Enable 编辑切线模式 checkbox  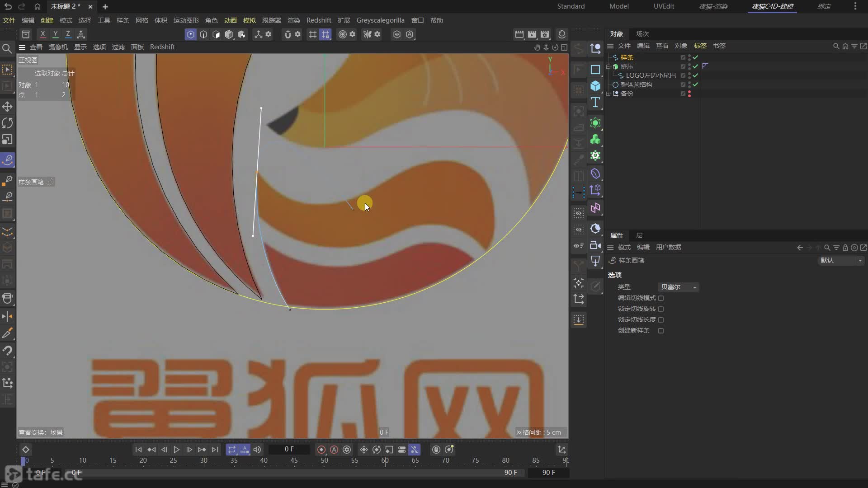pyautogui.click(x=661, y=298)
